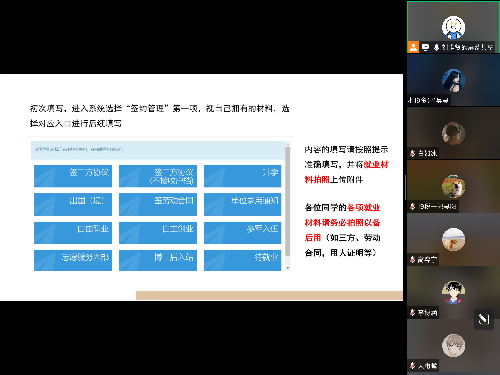Click the screen-sharing indicator icon on presenter tile
The height and width of the screenshot is (375, 500).
(425, 47)
